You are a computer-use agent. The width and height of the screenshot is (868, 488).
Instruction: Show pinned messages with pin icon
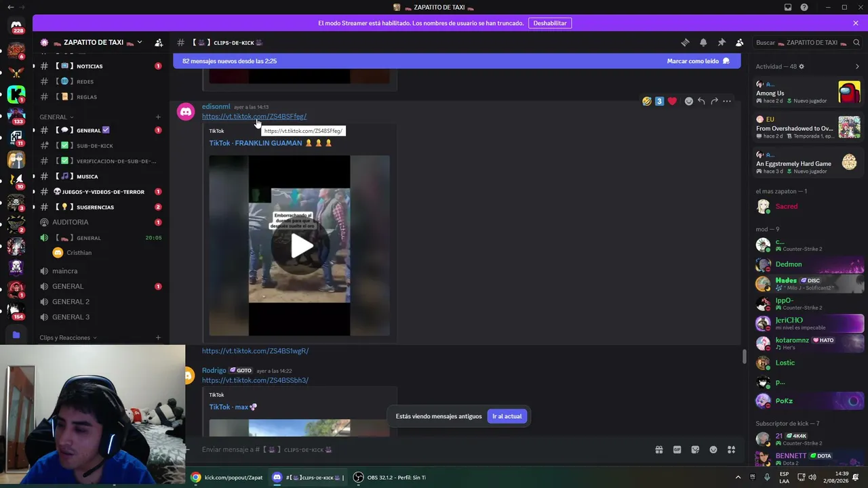[x=722, y=43]
